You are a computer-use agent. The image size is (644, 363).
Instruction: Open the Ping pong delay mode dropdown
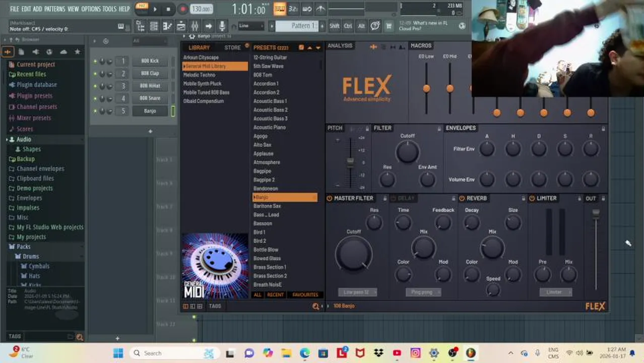(x=423, y=292)
